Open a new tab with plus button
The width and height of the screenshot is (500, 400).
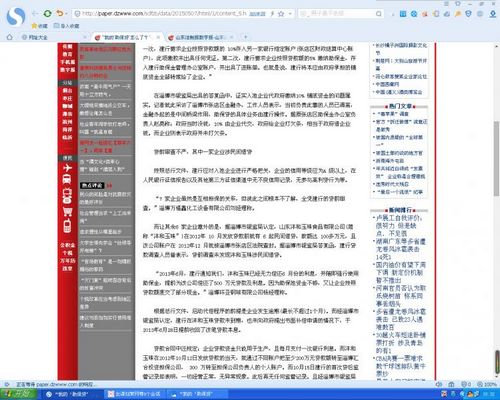pos(246,37)
